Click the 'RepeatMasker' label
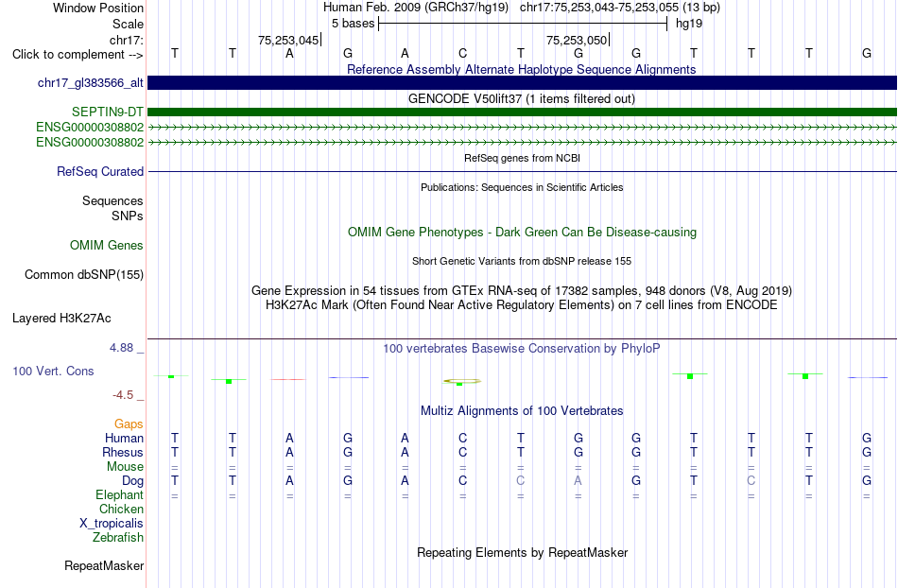This screenshot has height=588, width=898. 104,565
